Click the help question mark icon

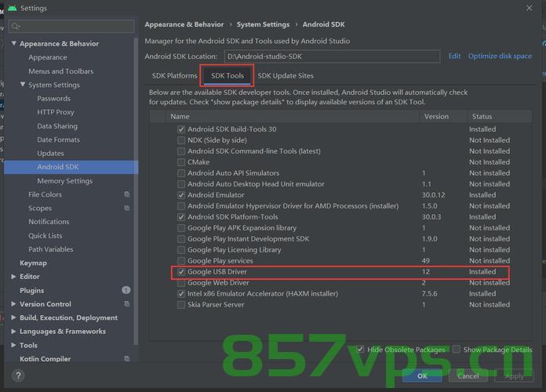coord(18,376)
